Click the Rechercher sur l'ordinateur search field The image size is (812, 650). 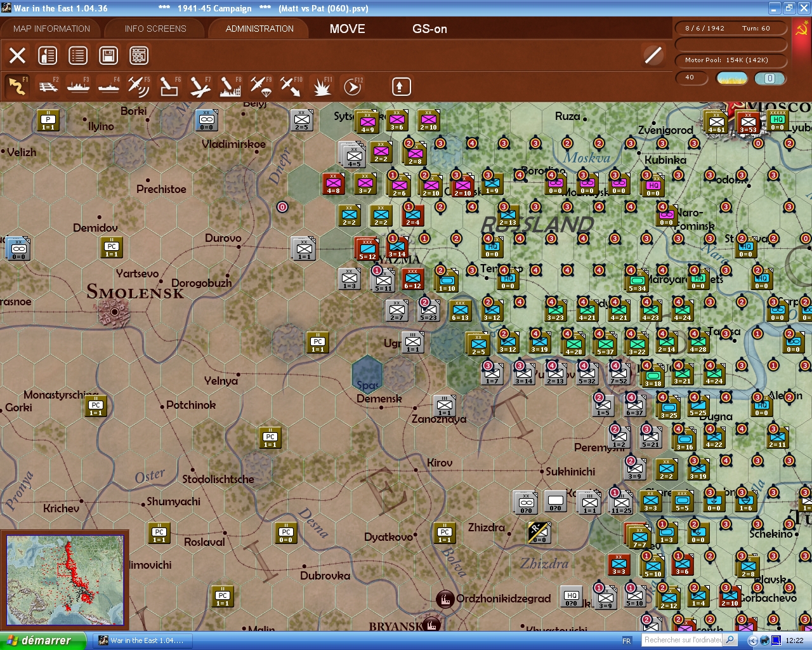tap(683, 640)
